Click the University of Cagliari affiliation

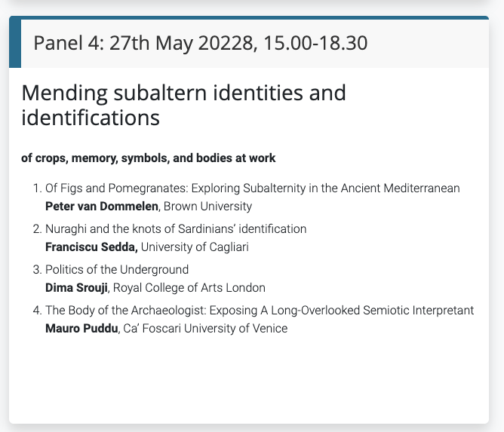point(195,247)
